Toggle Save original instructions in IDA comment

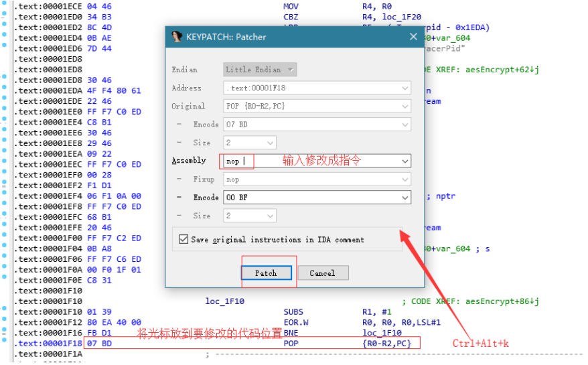[183, 239]
